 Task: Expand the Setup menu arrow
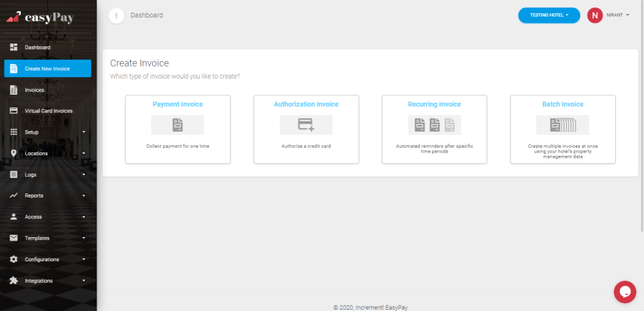click(84, 132)
